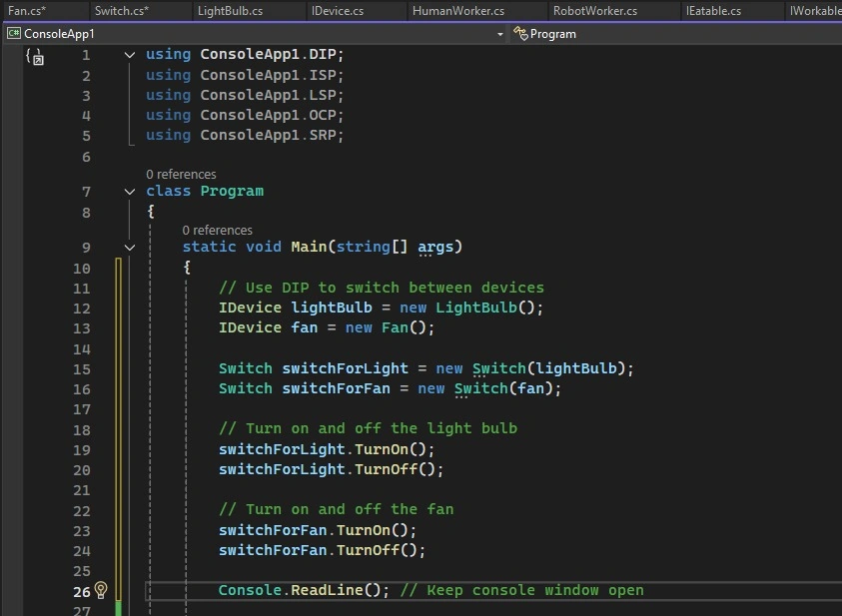This screenshot has width=842, height=616.
Task: Click the 0 references link above class Program
Action: tap(181, 175)
